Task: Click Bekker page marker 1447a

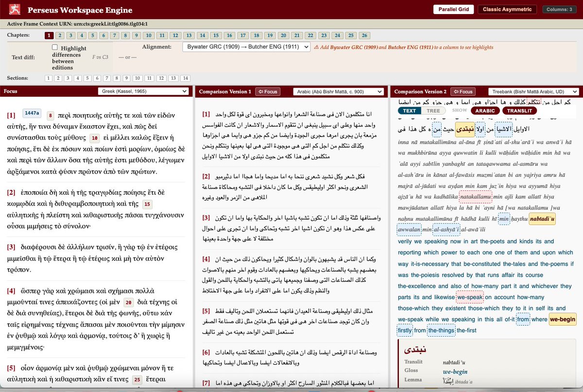Action: (x=32, y=113)
